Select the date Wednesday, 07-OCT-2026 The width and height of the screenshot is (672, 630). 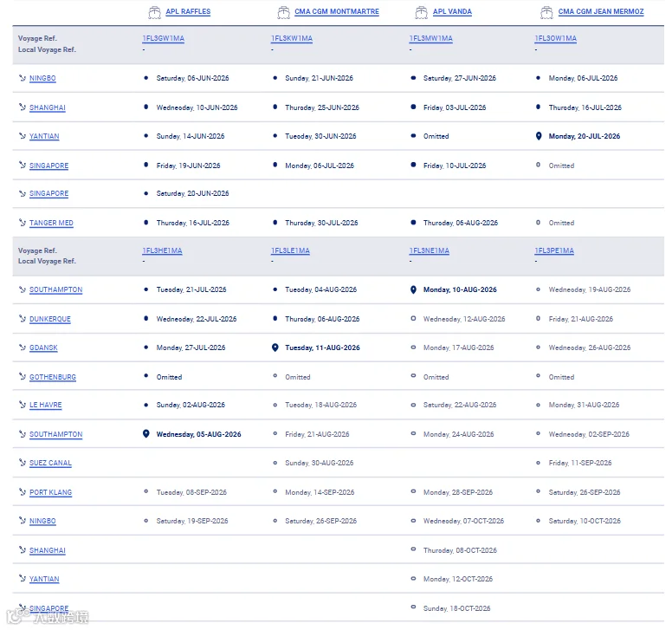pyautogui.click(x=463, y=521)
